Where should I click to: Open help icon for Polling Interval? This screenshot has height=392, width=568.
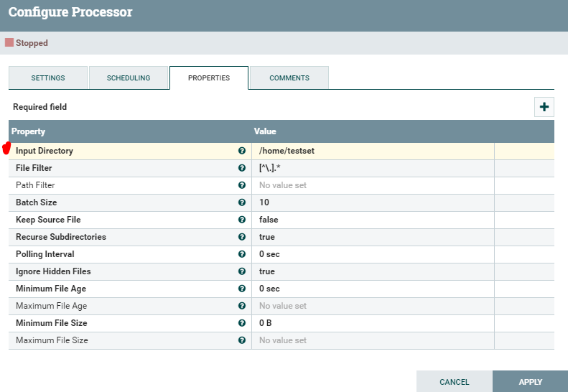coord(242,254)
